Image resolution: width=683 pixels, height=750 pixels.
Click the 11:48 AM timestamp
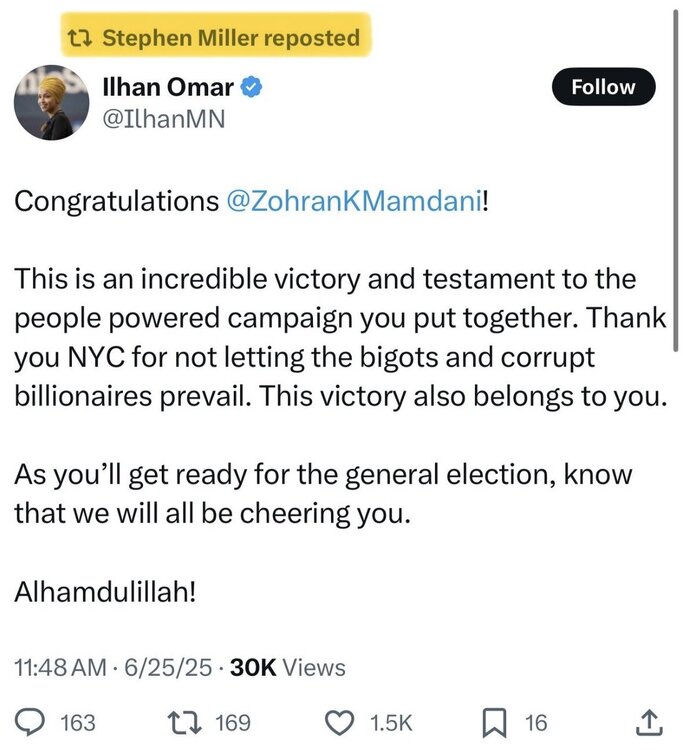56,668
